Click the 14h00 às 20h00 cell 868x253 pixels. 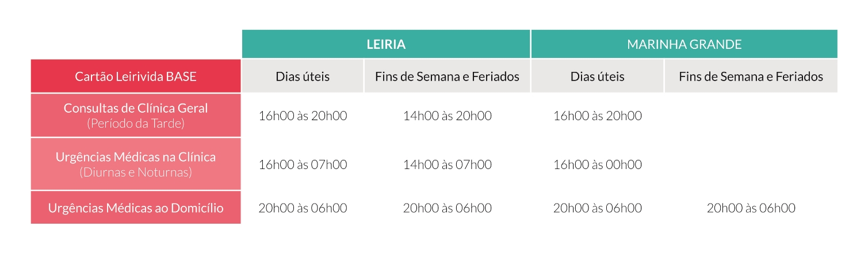(447, 116)
